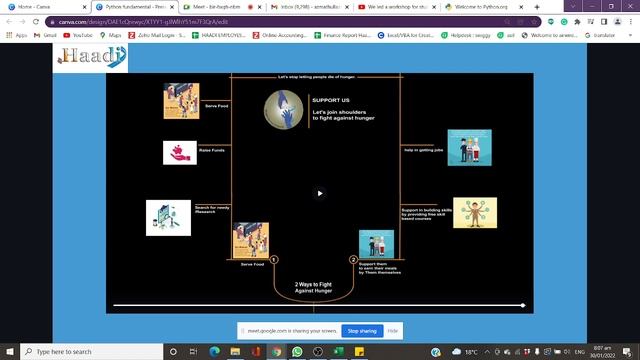Stop sharing the screen
The height and width of the screenshot is (360, 640).
(x=362, y=331)
